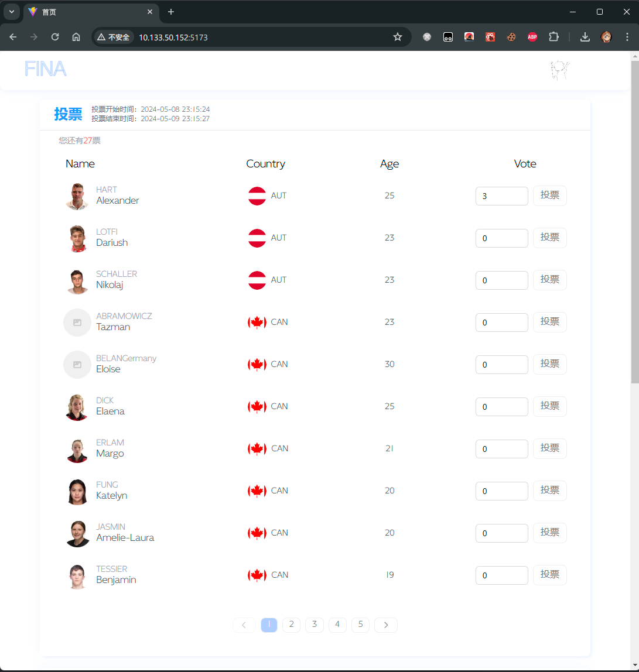This screenshot has width=639, height=672.
Task: Click placeholder image for Tazman ABRAMOWICZ
Action: click(77, 323)
